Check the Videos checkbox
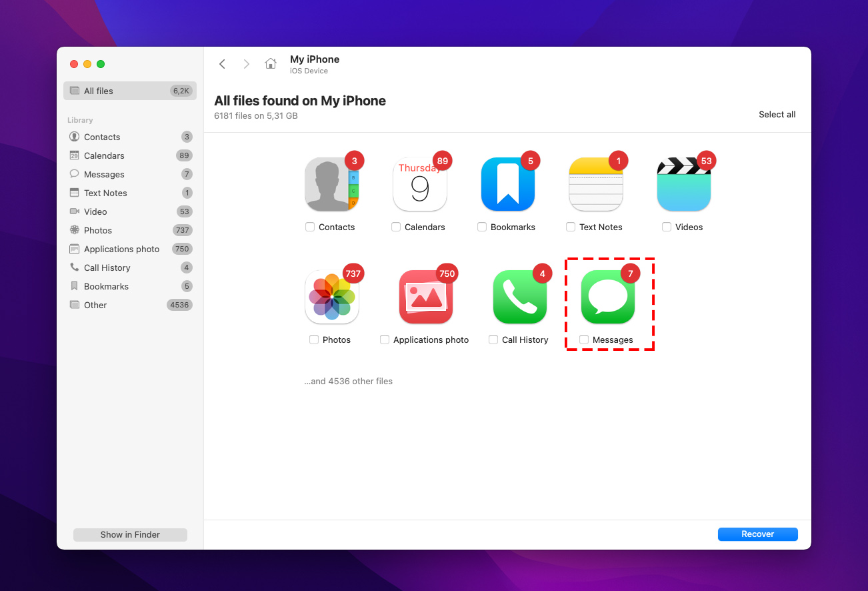868x591 pixels. 667,227
